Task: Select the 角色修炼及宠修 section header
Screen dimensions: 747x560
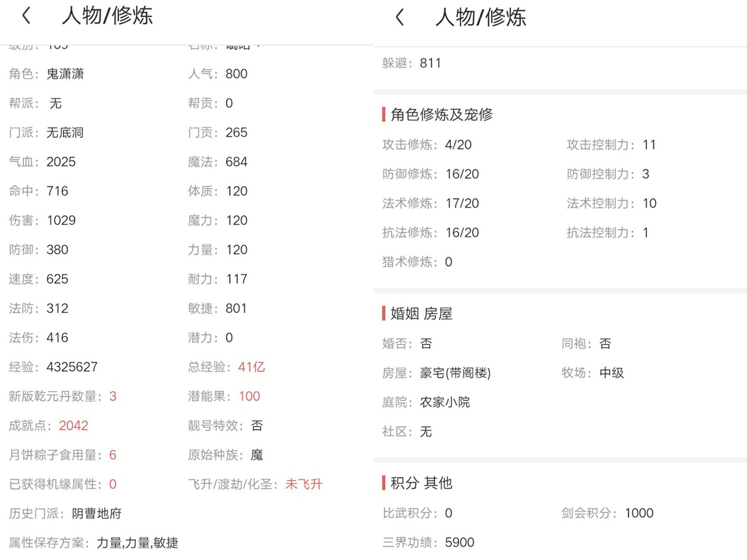Action: point(441,114)
